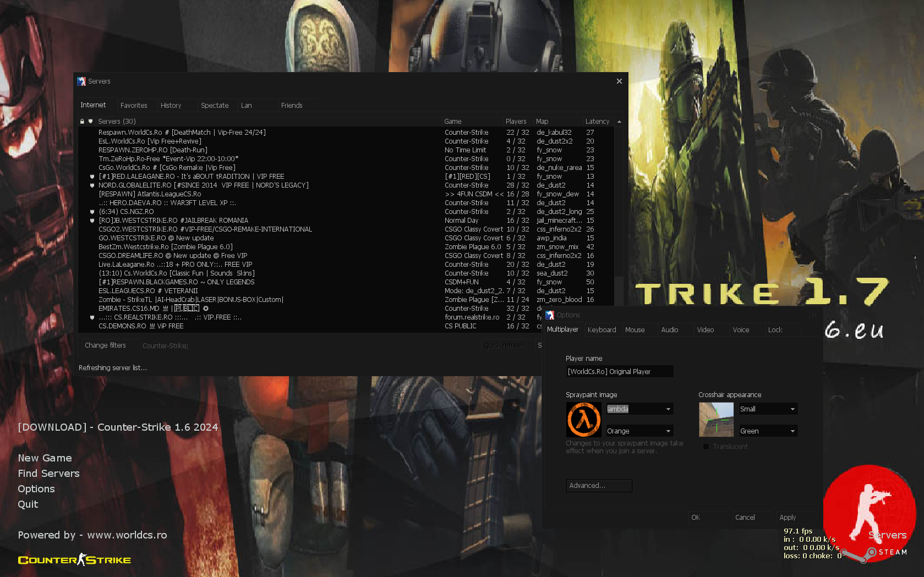Click shield icon on RED.LALEAGANE.RO row

[x=92, y=177]
